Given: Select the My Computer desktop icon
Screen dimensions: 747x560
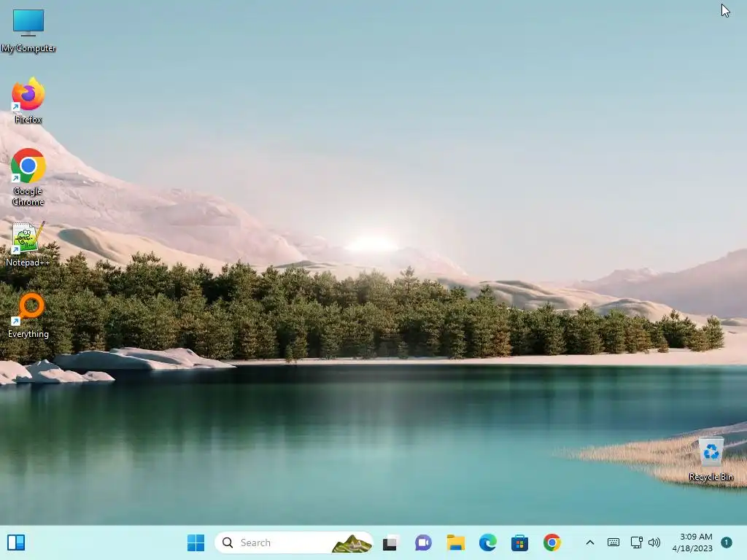Looking at the screenshot, I should 28,31.
